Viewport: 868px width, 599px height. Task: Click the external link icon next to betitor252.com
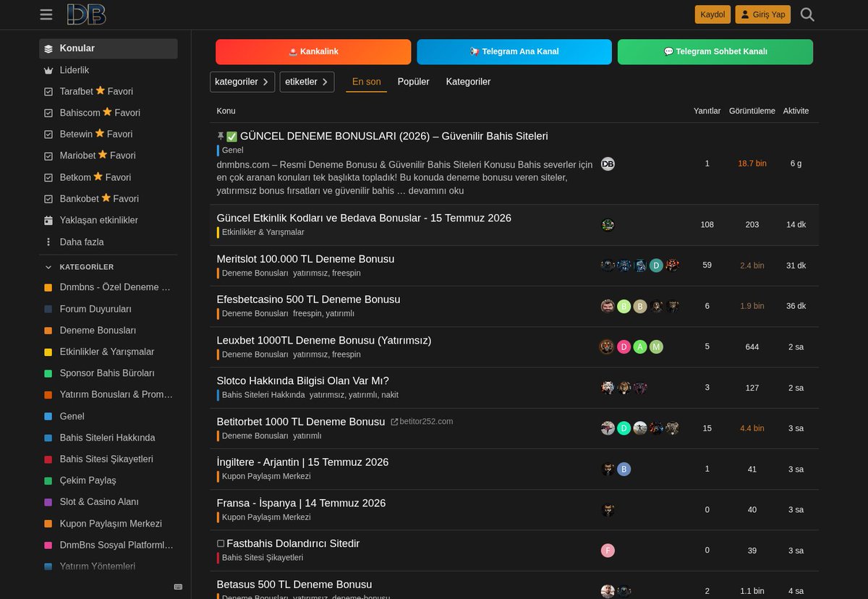coord(394,422)
